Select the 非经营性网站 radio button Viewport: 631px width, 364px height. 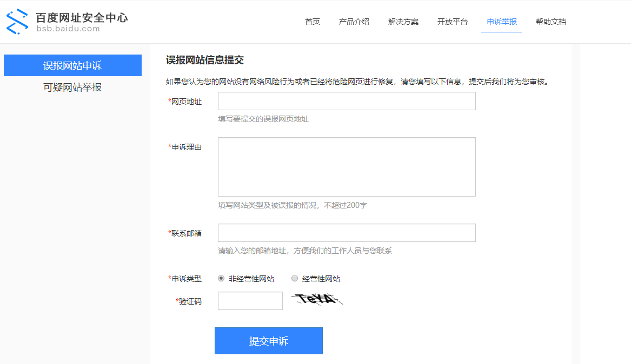(221, 279)
